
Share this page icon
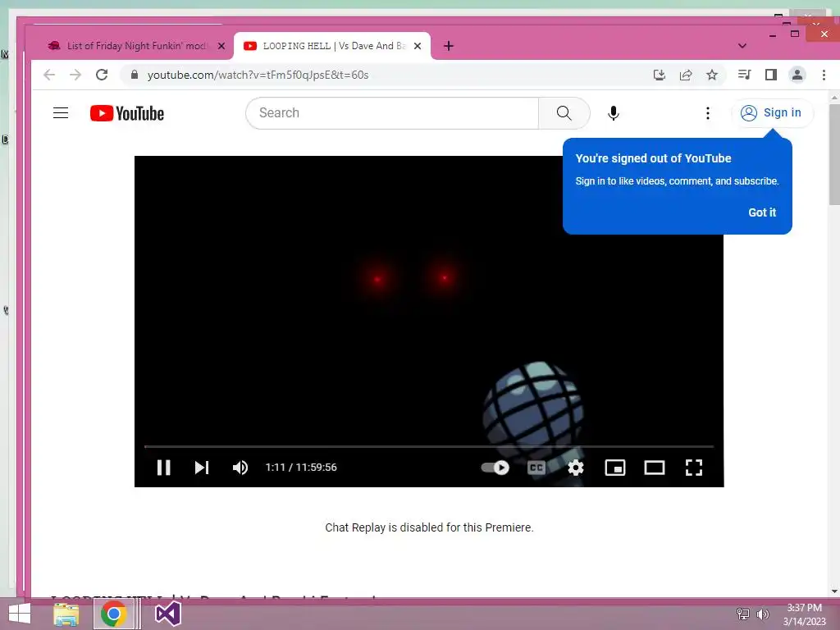coord(686,75)
